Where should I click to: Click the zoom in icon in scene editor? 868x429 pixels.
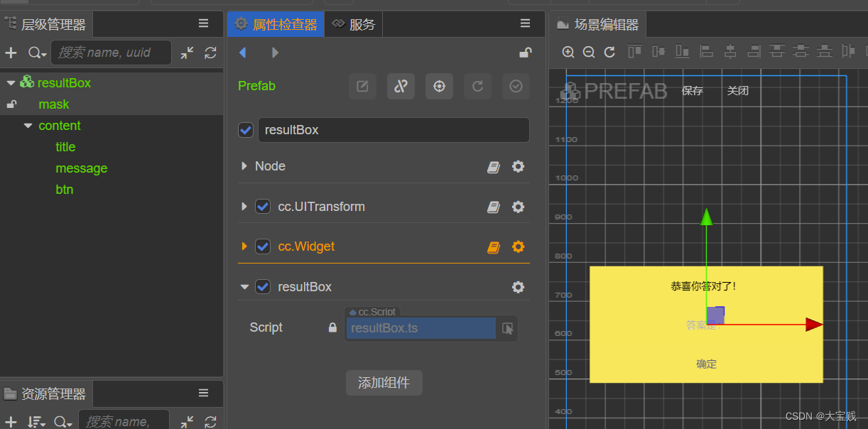click(x=568, y=52)
